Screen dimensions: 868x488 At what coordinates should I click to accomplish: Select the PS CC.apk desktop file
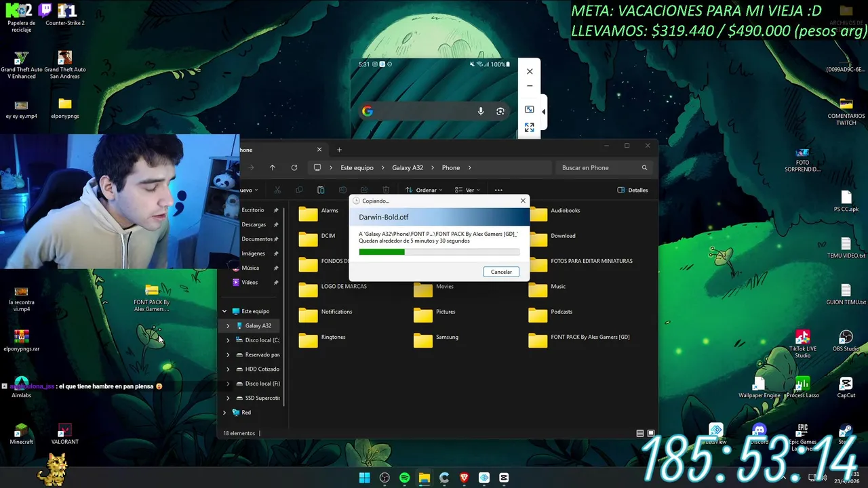pyautogui.click(x=846, y=202)
